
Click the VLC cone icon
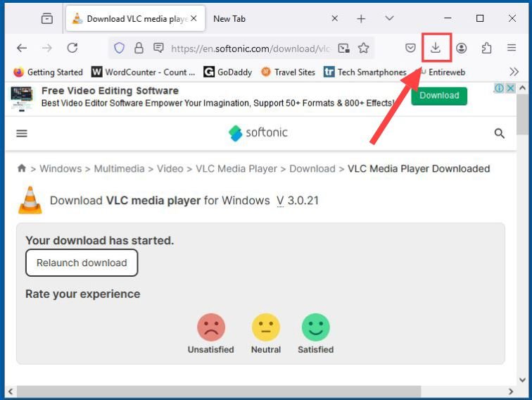point(30,200)
